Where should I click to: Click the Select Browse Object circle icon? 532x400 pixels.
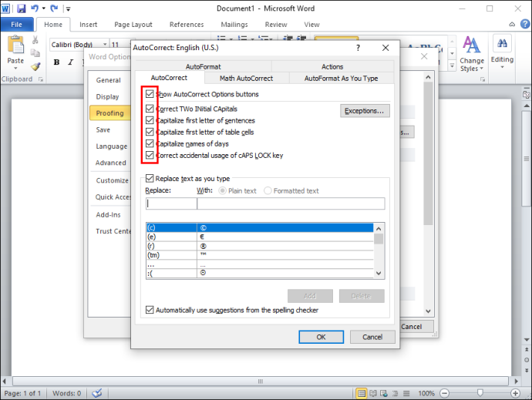pos(527,360)
